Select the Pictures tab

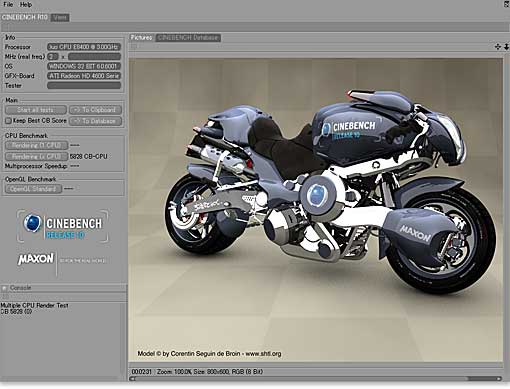click(x=141, y=38)
